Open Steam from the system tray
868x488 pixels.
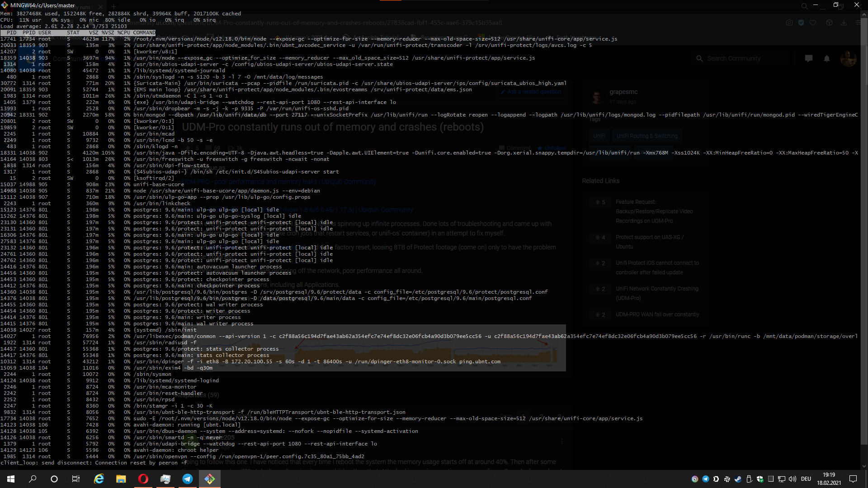[738, 479]
